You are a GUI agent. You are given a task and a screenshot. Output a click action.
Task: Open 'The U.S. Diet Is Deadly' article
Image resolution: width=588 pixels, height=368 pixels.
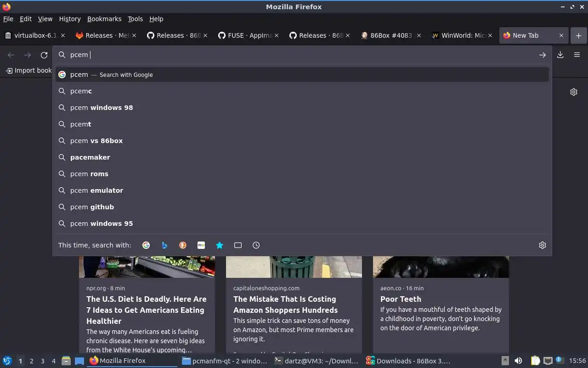[147, 310]
